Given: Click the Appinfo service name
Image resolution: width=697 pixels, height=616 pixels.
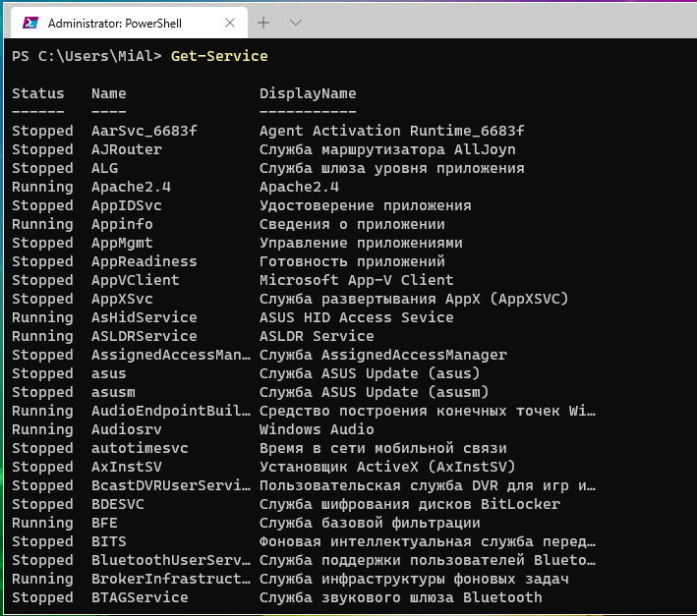Looking at the screenshot, I should pyautogui.click(x=122, y=224).
